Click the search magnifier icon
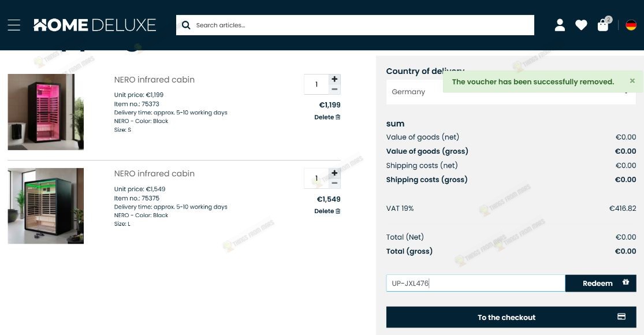The image size is (644, 335). point(186,25)
